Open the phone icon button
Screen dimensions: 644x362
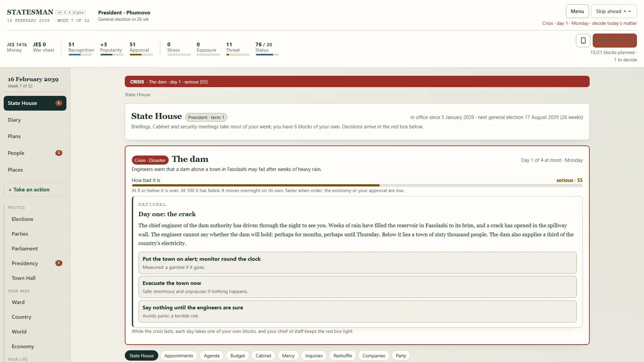[583, 41]
